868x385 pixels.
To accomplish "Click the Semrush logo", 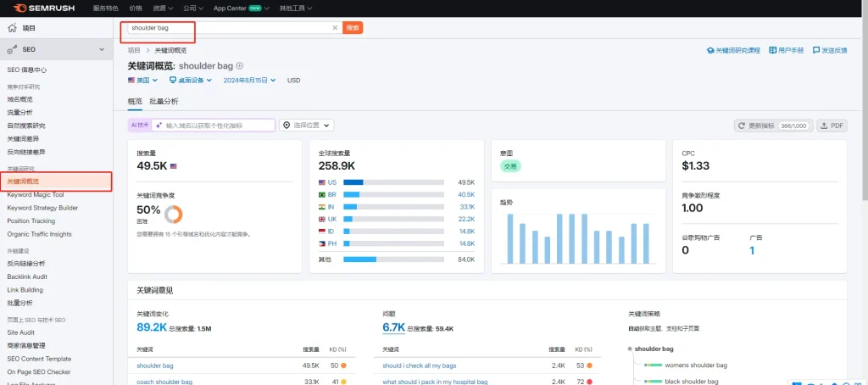I will [x=44, y=8].
